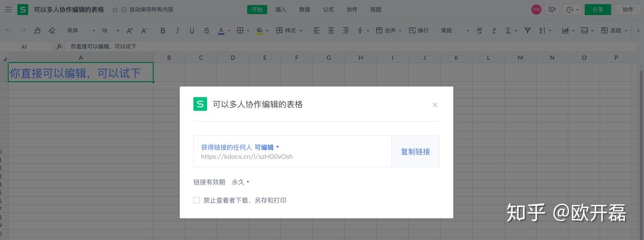Insert a chart via chart icon
Image resolution: width=644 pixels, height=240 pixels.
pyautogui.click(x=566, y=31)
